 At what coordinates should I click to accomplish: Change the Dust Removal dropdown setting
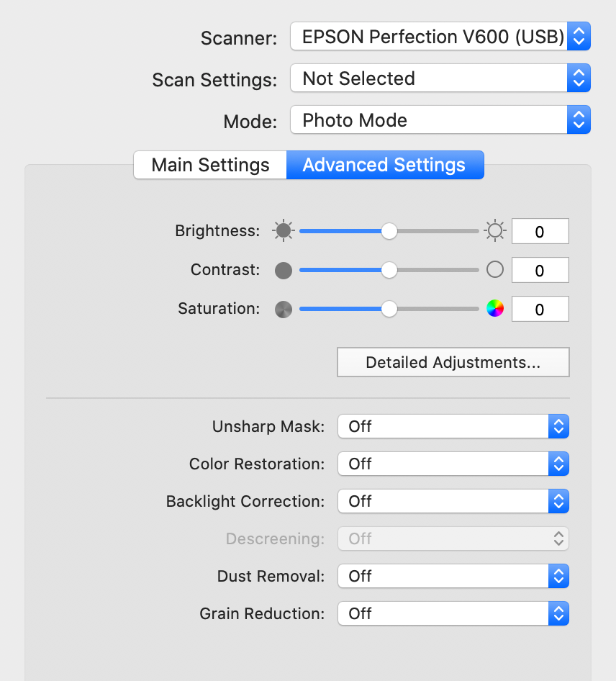[453, 577]
